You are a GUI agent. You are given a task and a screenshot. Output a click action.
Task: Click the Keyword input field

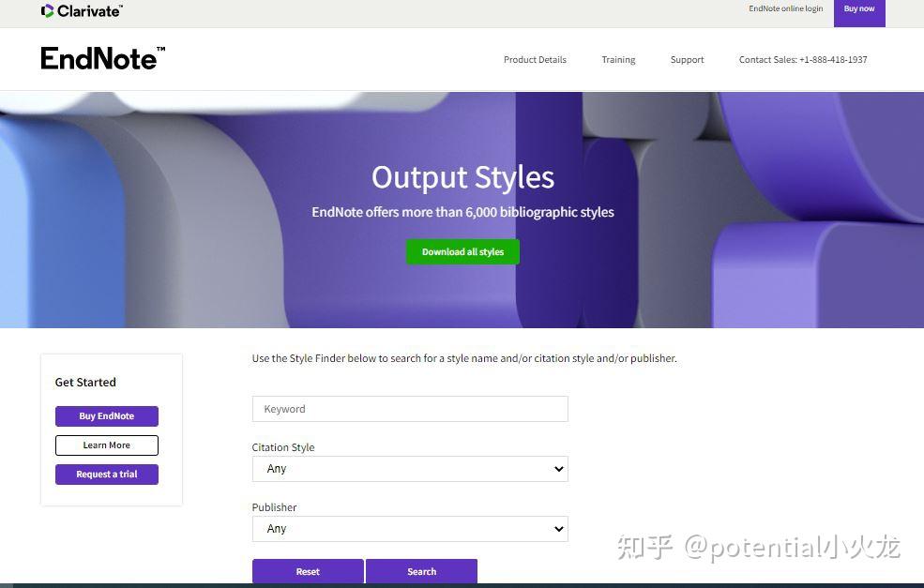[x=409, y=408]
